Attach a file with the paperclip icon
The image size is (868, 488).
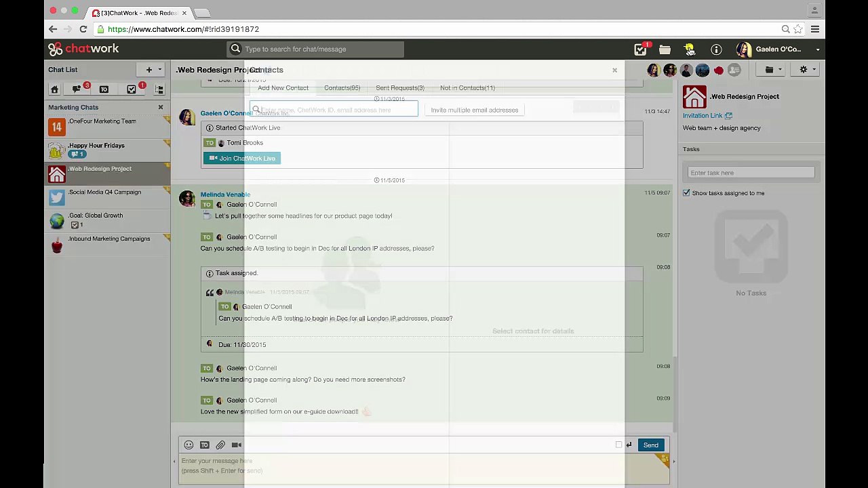coord(220,445)
